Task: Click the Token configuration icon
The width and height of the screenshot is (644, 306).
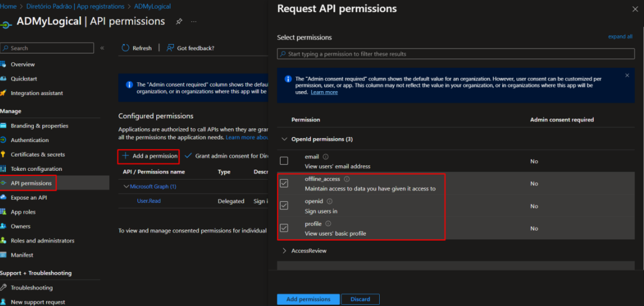Action: click(x=3, y=168)
